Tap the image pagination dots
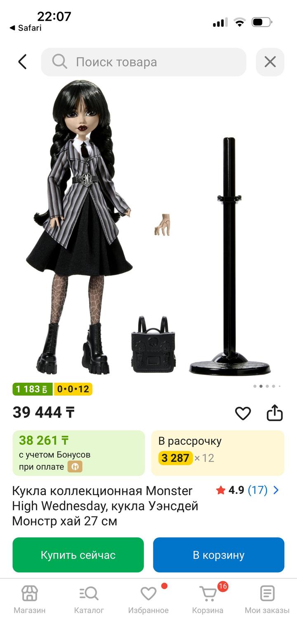Image resolution: width=297 pixels, height=644 pixels. (x=267, y=387)
